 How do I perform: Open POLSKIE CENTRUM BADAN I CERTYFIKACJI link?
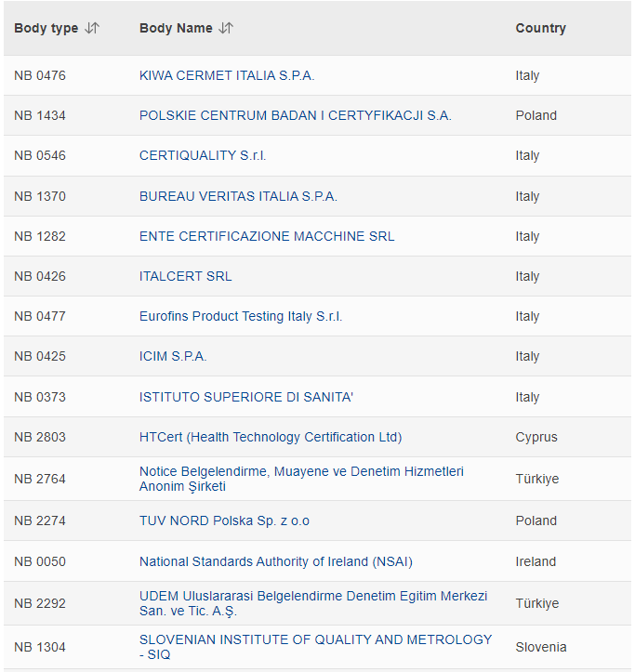point(296,115)
